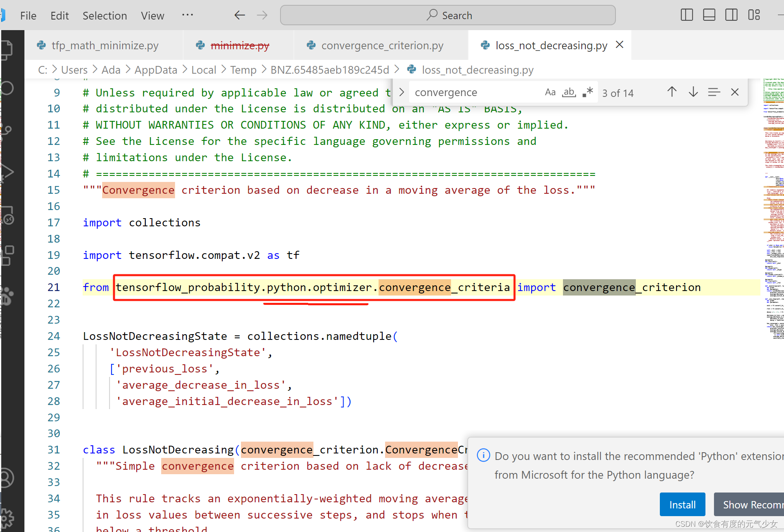Toggle Match Whole Word option
This screenshot has width=784, height=532.
569,92
